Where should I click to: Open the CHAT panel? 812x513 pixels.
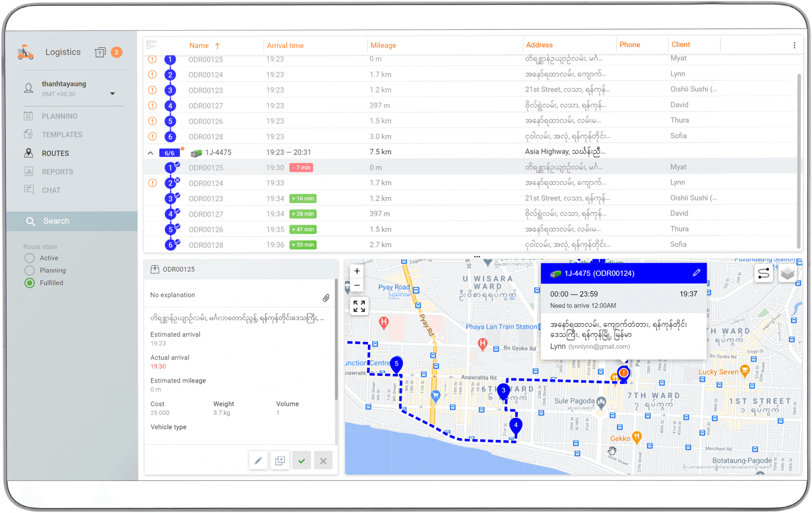tap(52, 190)
